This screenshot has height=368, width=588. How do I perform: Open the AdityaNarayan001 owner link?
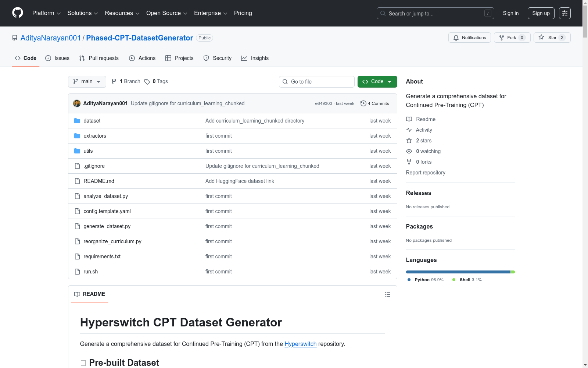pyautogui.click(x=51, y=38)
